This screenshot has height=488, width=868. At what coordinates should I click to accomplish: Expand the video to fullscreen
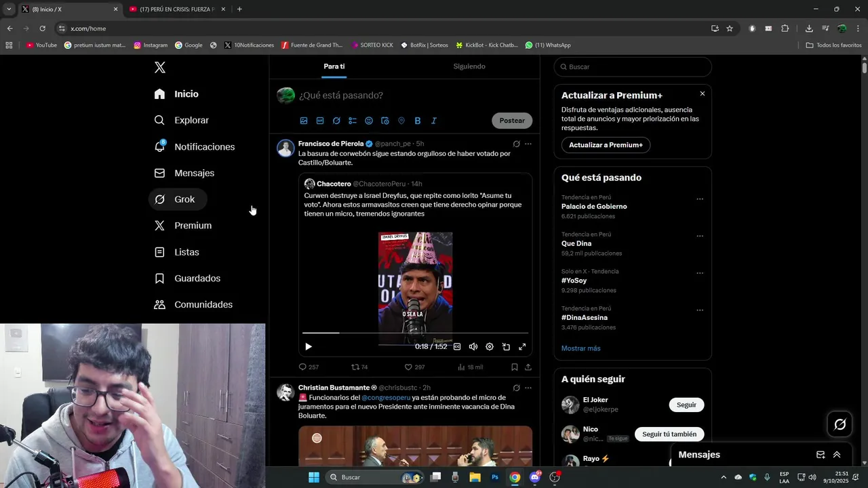pos(522,346)
